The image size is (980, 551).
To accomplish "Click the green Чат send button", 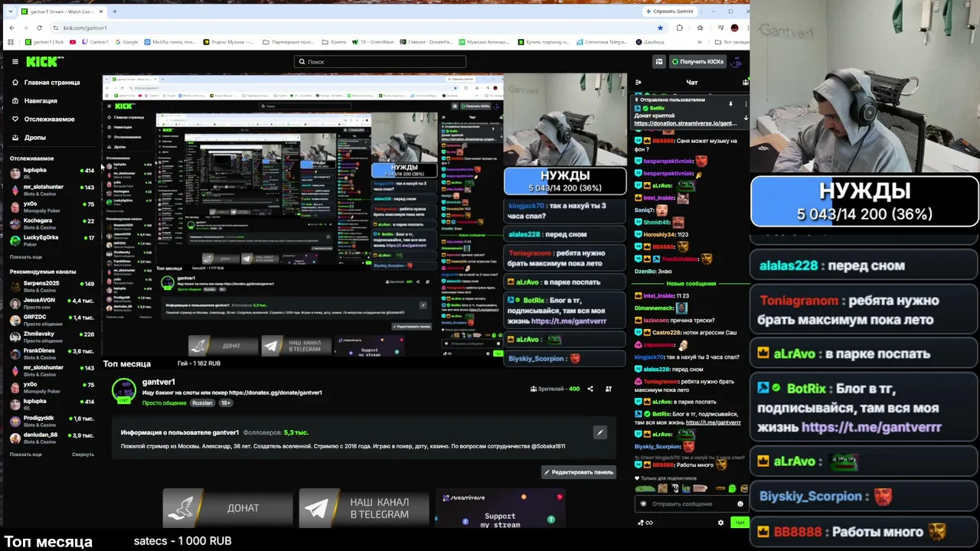I will [x=739, y=523].
